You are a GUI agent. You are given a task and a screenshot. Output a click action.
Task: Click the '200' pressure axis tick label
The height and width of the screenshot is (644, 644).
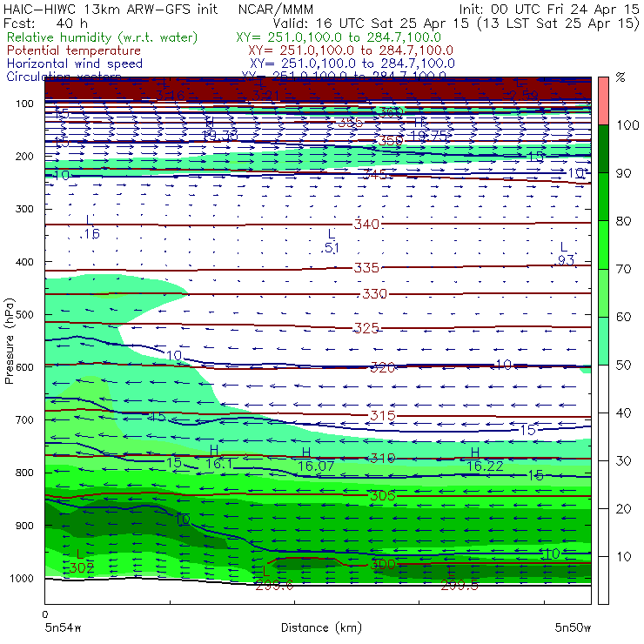click(x=24, y=157)
